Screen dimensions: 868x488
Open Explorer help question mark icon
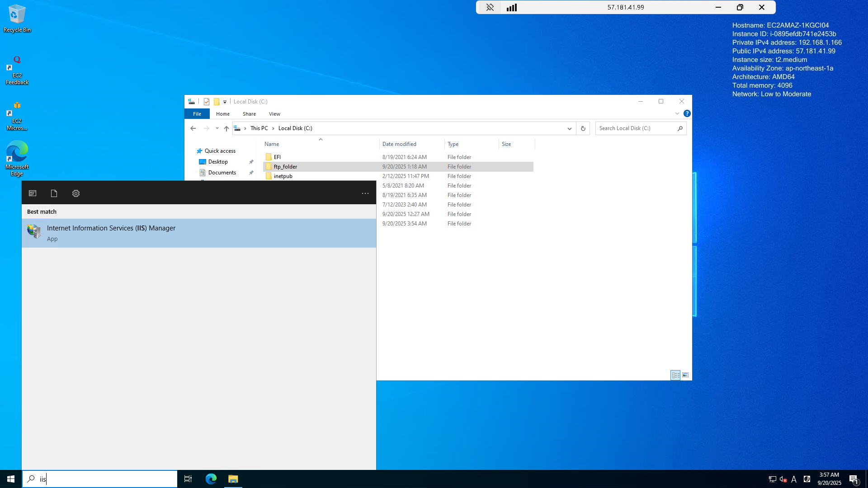[x=687, y=113]
